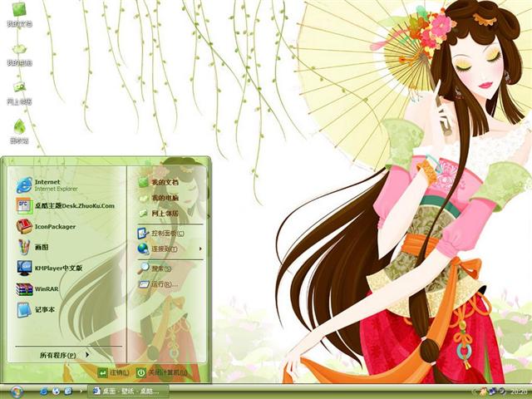532x399 pixels.
Task: Click the volume tray icon
Action: (x=501, y=392)
